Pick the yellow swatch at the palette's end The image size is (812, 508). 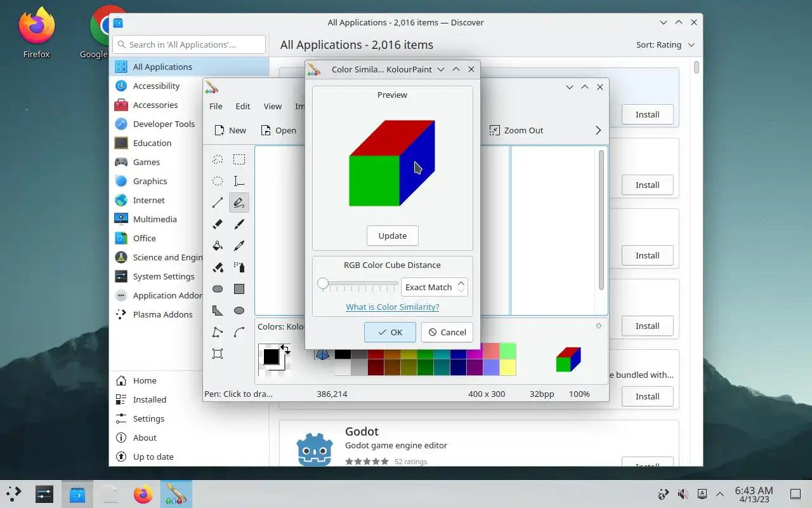pyautogui.click(x=507, y=368)
